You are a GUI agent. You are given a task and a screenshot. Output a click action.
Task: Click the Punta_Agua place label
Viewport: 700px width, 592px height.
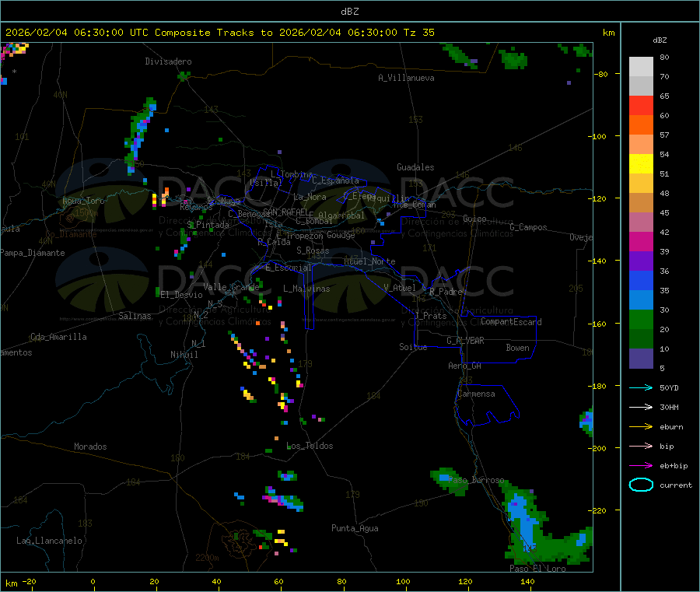pos(355,528)
